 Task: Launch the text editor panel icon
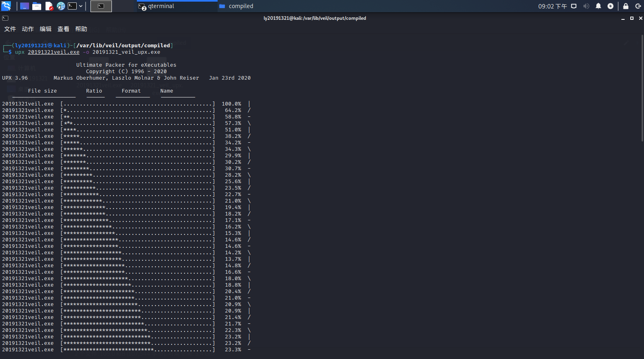click(x=49, y=6)
